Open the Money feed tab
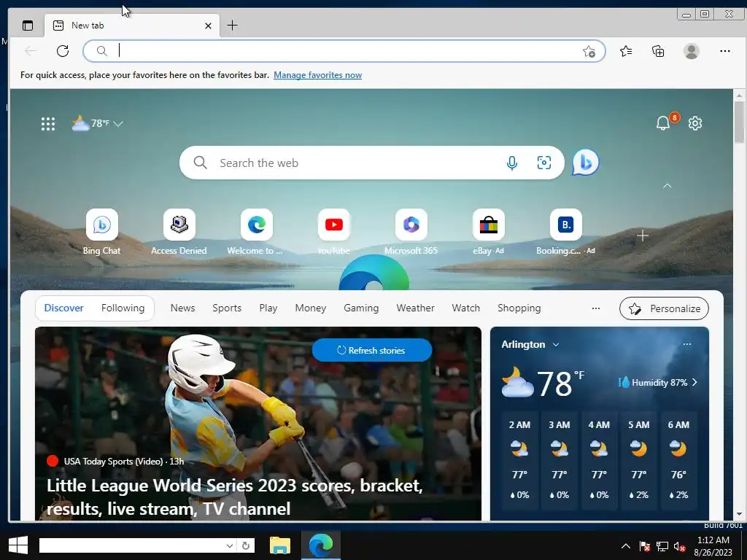747x560 pixels. point(311,308)
